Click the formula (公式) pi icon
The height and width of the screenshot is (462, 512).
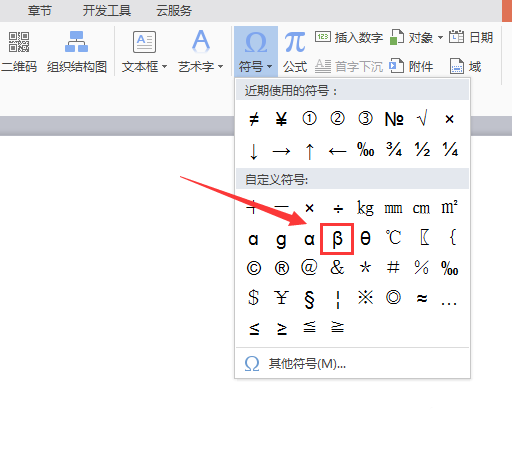click(295, 43)
